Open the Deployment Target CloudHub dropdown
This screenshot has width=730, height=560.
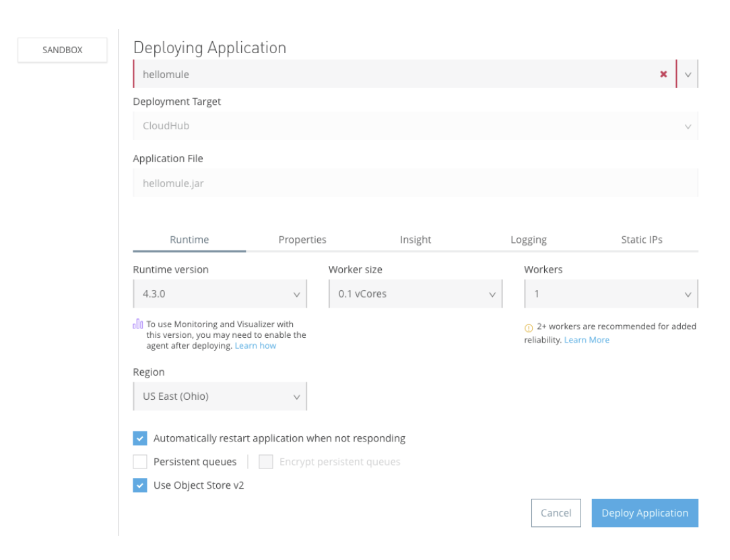(416, 126)
